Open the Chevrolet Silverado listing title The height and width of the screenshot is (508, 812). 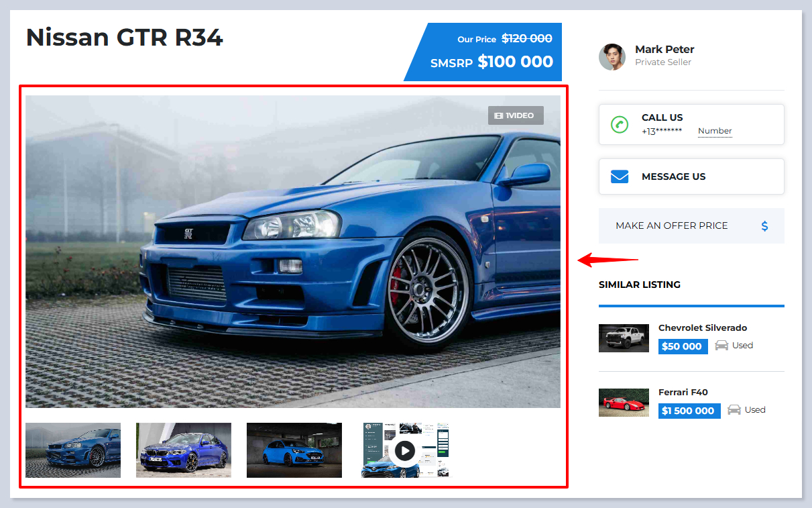pyautogui.click(x=702, y=327)
